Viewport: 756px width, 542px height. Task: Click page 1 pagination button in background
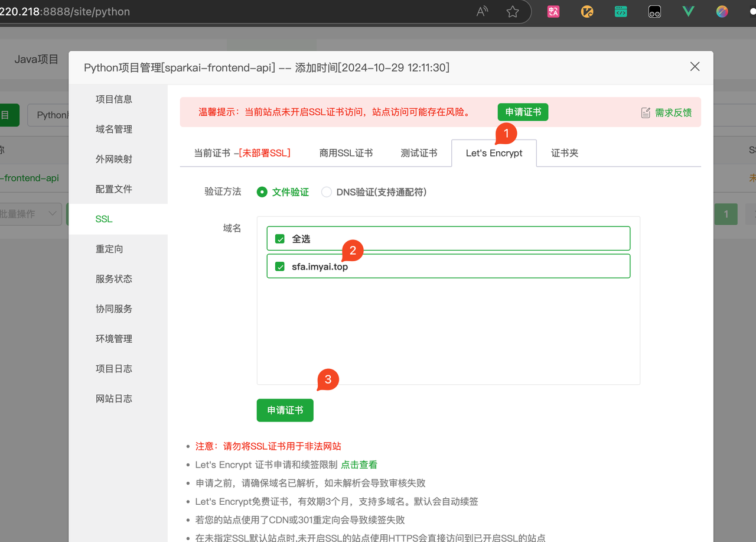[726, 214]
